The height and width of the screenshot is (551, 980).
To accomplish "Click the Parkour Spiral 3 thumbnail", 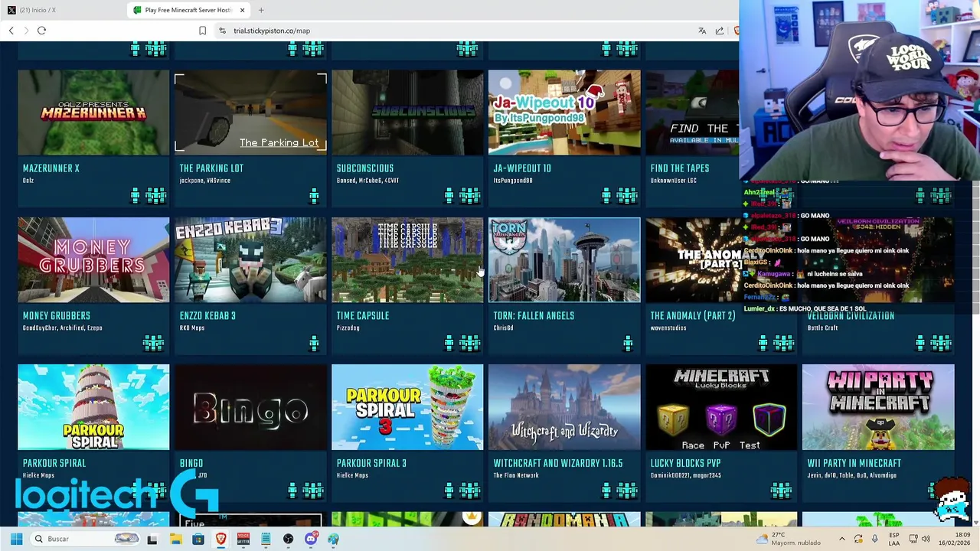I will coord(407,407).
